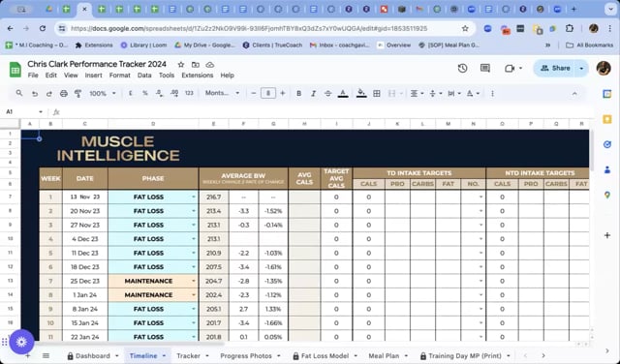The width and height of the screenshot is (620, 364).
Task: Open the fill color picker
Action: [x=361, y=93]
